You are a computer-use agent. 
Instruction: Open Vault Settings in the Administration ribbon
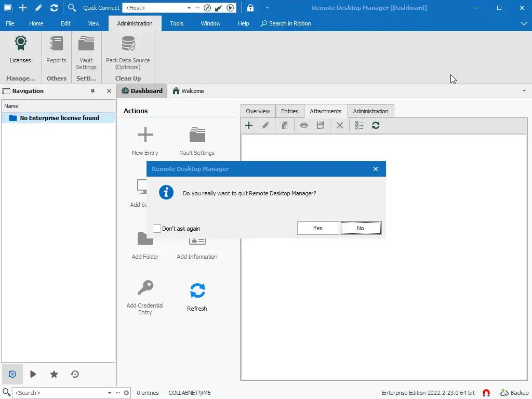(x=86, y=52)
